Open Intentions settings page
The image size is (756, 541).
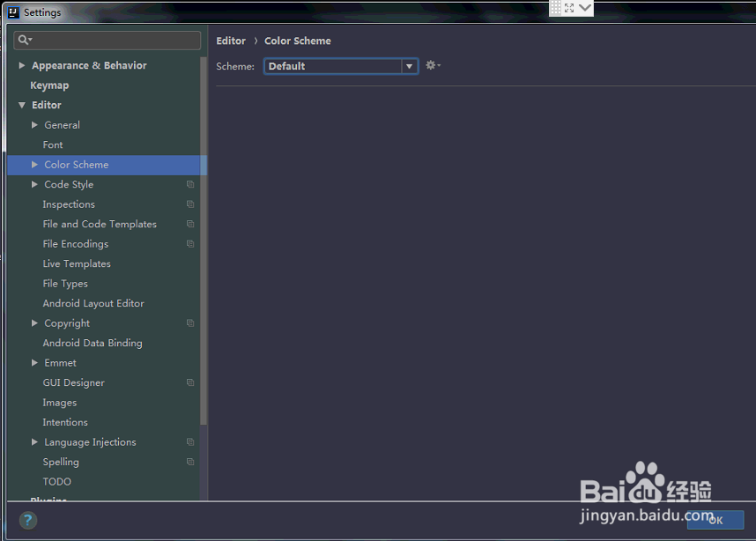click(x=65, y=422)
